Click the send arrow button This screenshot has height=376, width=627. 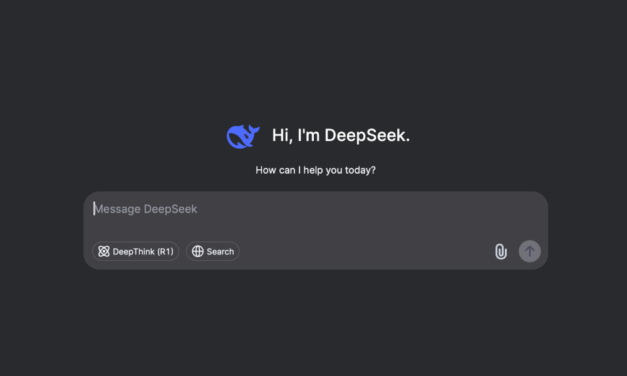pos(529,251)
